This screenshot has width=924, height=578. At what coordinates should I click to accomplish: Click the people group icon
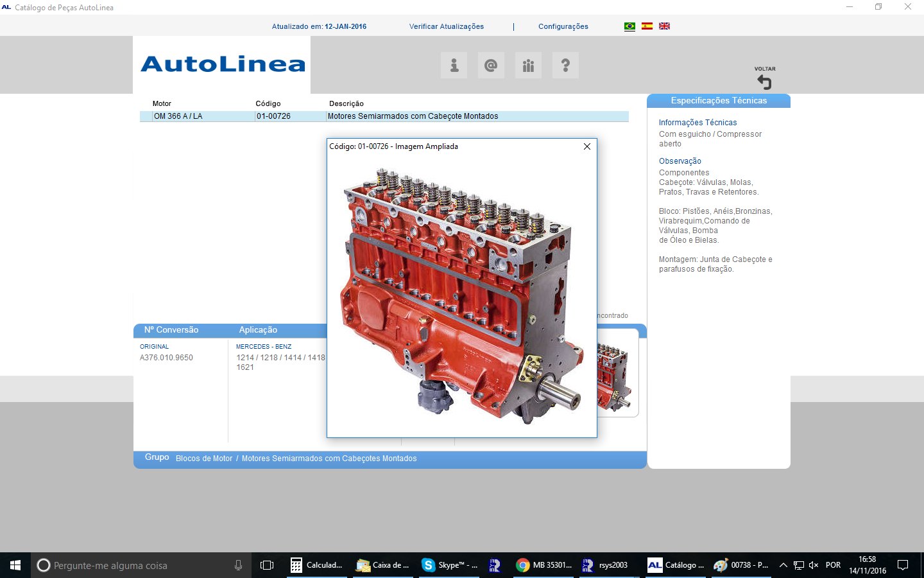coord(528,66)
